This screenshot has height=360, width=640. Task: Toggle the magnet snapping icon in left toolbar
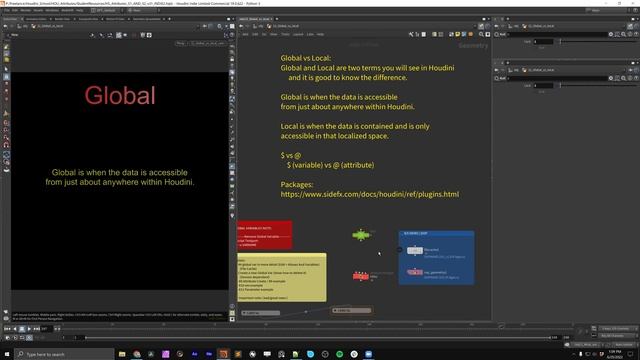point(6,145)
